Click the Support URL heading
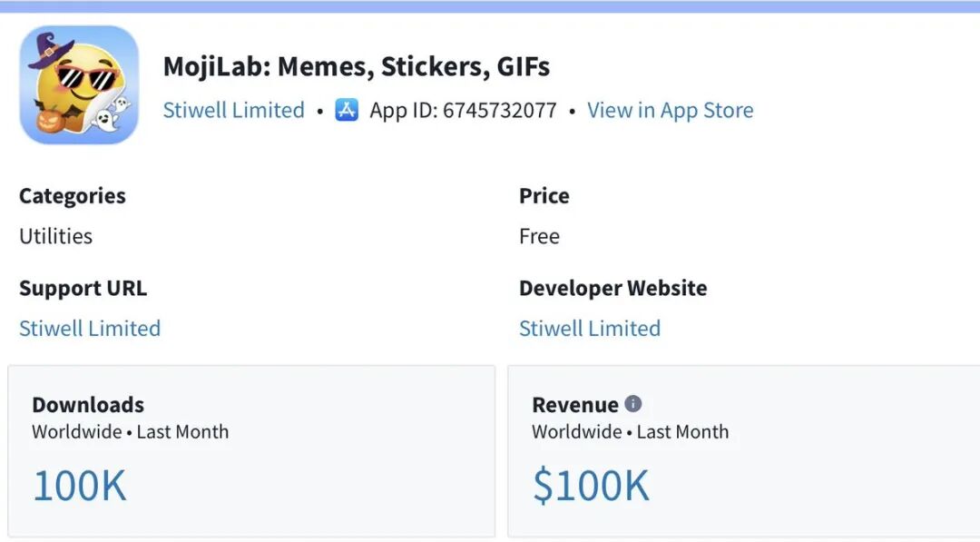 pos(83,289)
